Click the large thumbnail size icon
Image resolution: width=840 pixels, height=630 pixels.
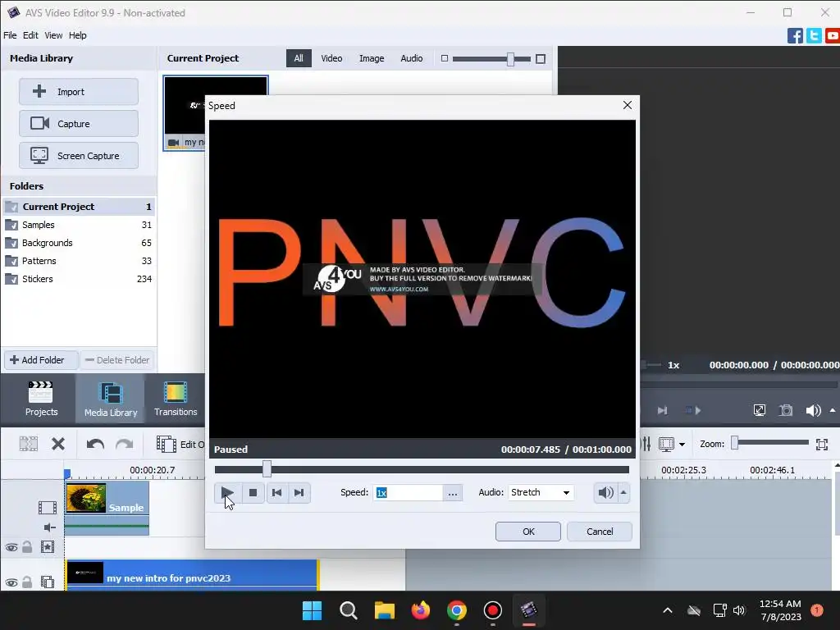pyautogui.click(x=541, y=59)
